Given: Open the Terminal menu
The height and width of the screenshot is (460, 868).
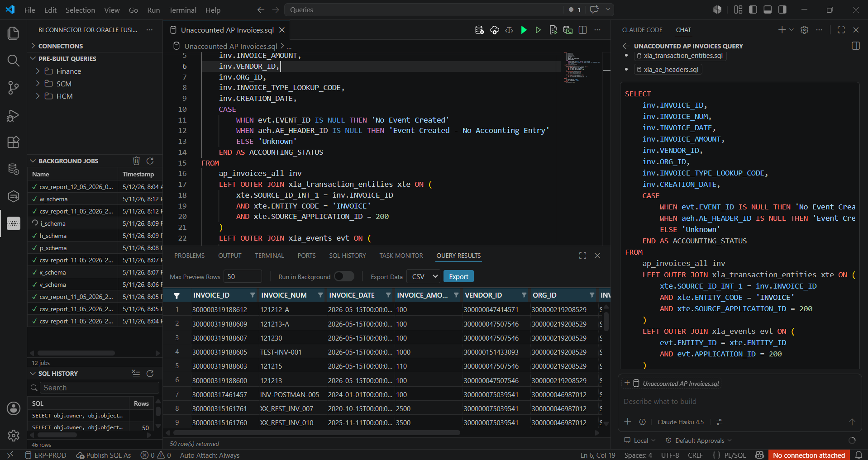Looking at the screenshot, I should point(182,9).
